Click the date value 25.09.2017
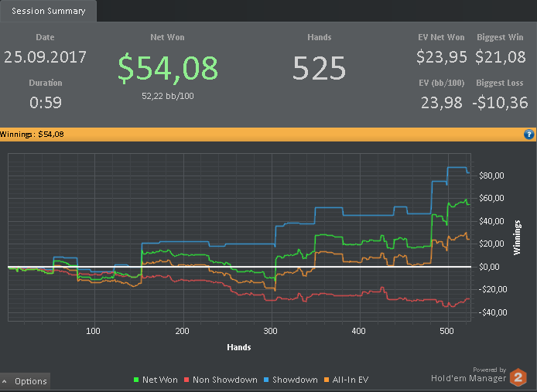 pos(45,57)
